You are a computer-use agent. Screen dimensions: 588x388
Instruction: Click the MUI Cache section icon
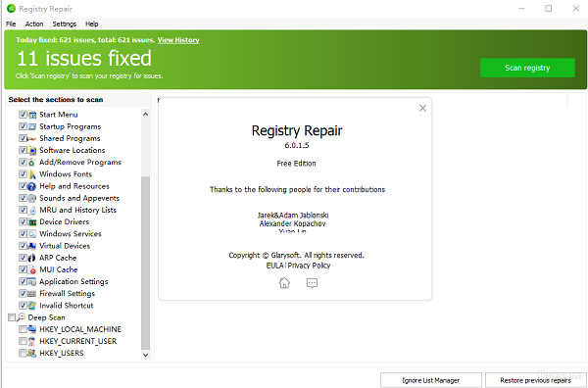tap(32, 269)
